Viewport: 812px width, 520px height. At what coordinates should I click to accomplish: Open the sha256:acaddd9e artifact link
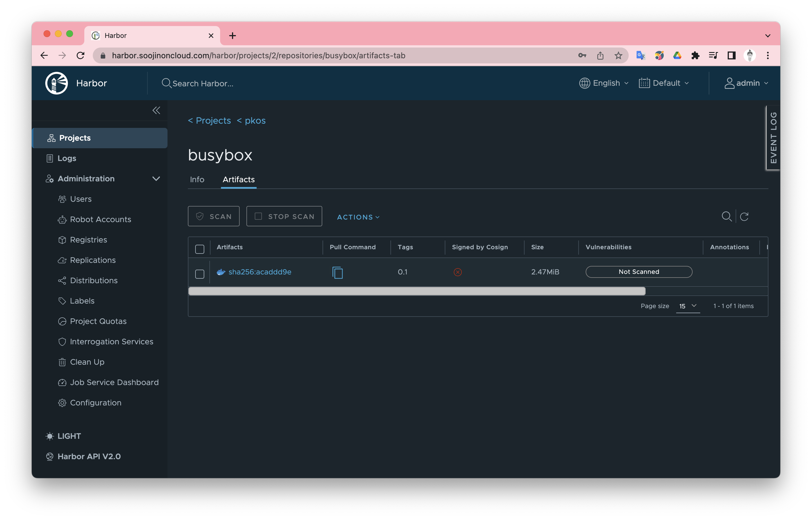point(260,272)
